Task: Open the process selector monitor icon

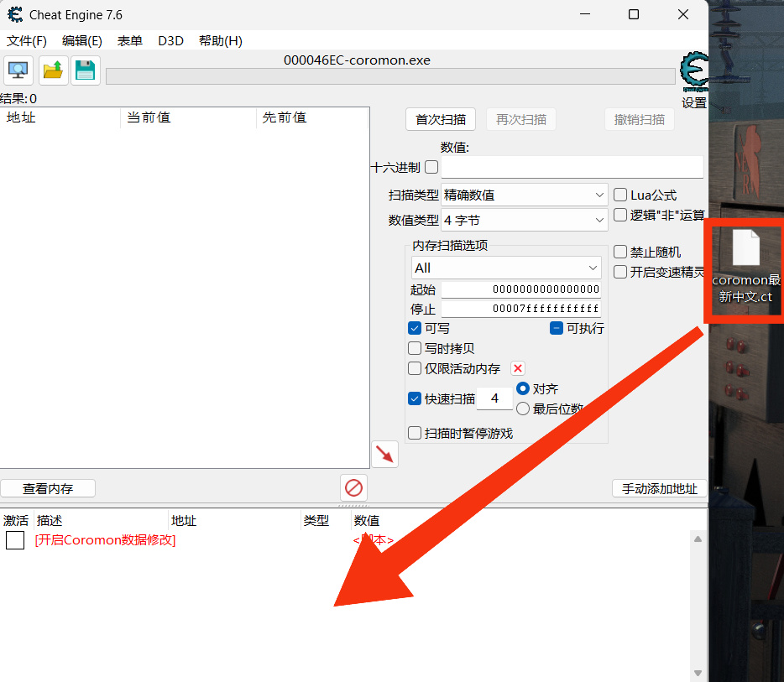Action: 18,70
